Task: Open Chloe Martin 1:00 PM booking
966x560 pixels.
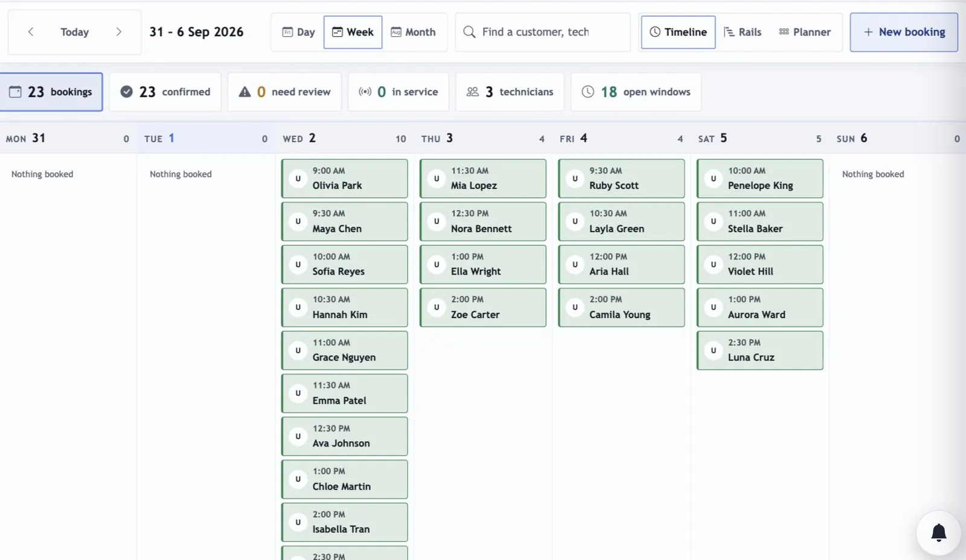Action: 345,479
